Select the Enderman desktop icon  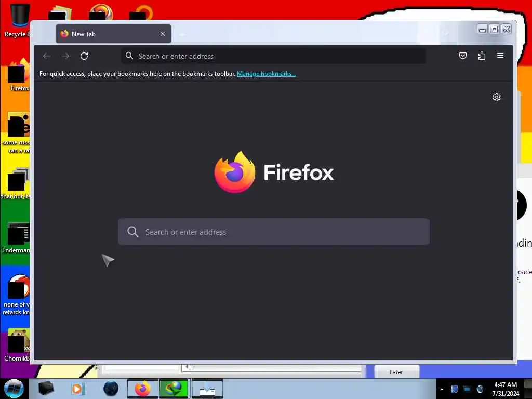click(x=17, y=238)
